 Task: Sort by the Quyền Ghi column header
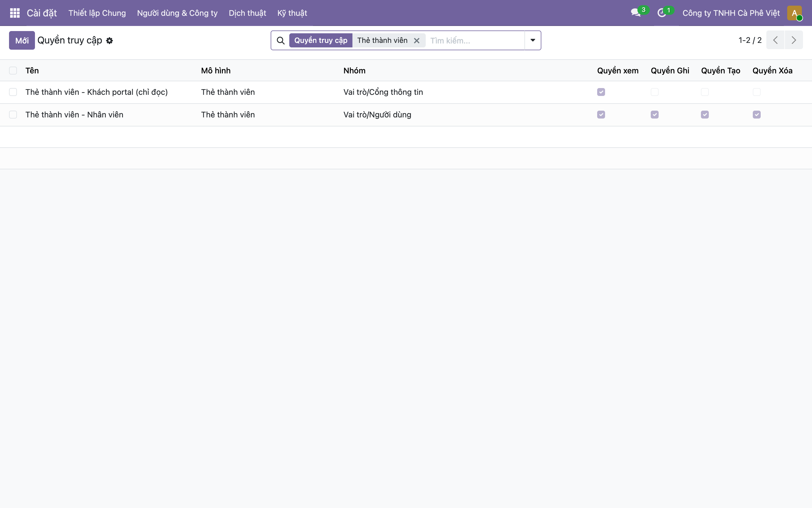670,71
